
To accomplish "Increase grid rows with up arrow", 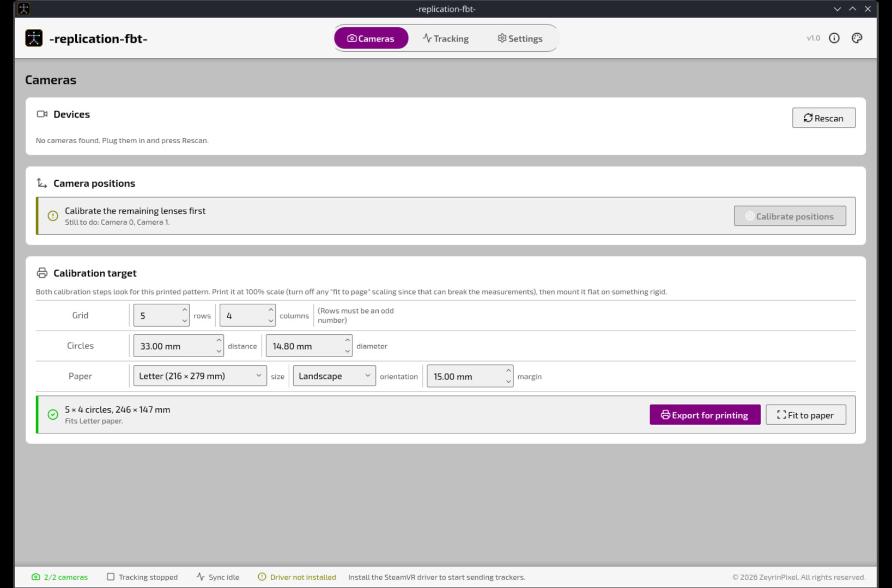I will pos(185,310).
